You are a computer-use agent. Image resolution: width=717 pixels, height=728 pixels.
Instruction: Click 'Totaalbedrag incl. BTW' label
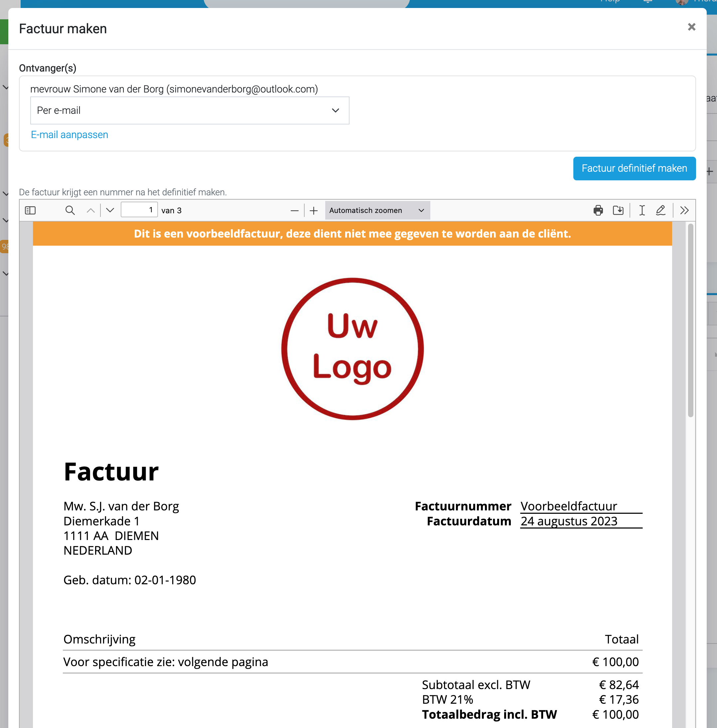pos(489,714)
